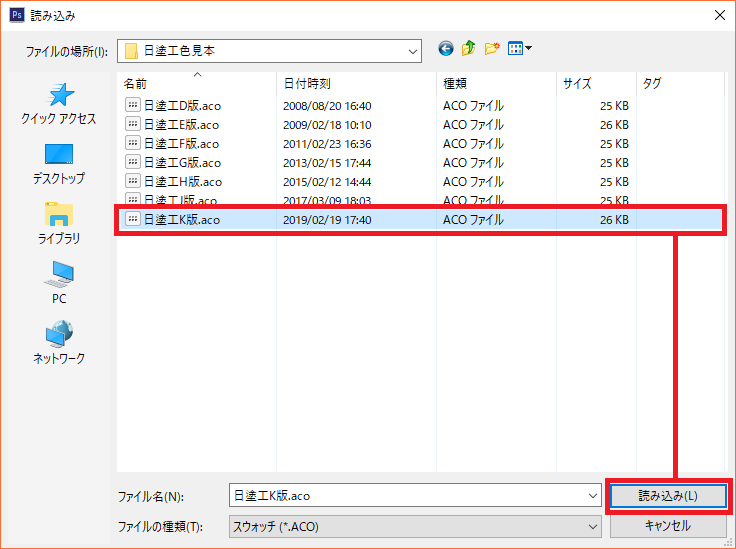The image size is (736, 549).
Task: Click file icon of 日塗工G版.aco
Action: click(133, 162)
